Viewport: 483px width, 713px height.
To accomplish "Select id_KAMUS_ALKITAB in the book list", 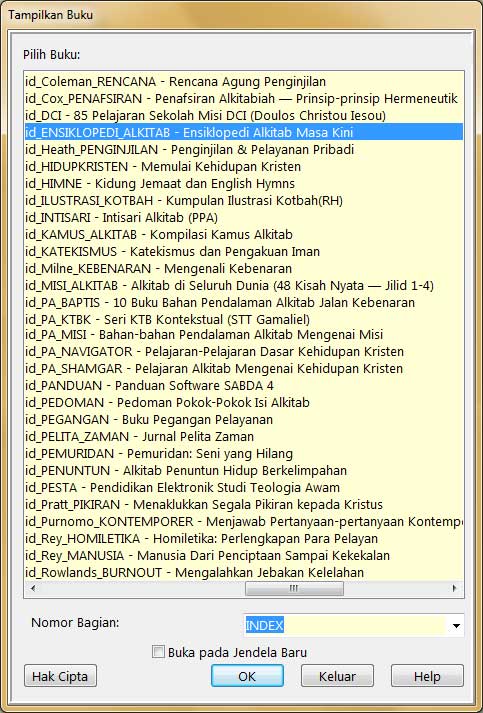I will (244, 234).
